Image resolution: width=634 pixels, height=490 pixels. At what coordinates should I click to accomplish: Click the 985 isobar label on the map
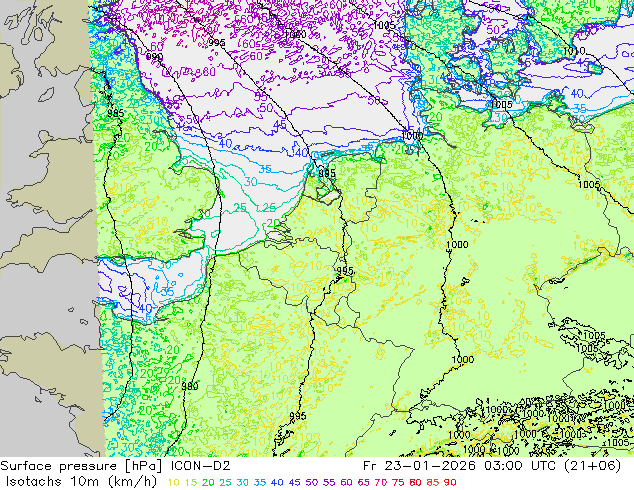tap(116, 113)
